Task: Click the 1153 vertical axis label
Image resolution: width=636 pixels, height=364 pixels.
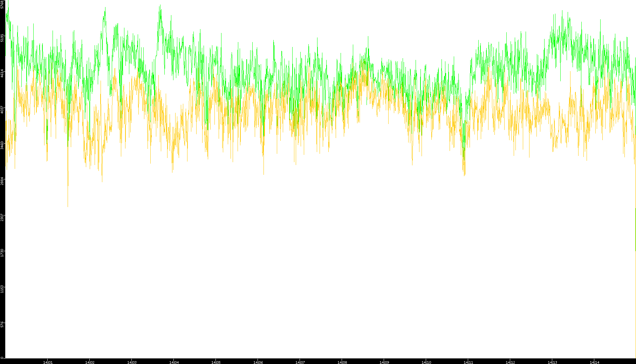Action: tap(2, 288)
